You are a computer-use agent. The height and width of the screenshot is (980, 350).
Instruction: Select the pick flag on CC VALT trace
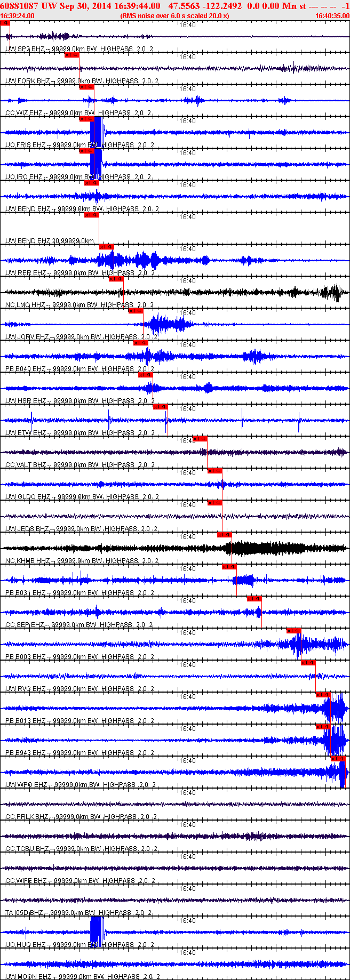200,439
